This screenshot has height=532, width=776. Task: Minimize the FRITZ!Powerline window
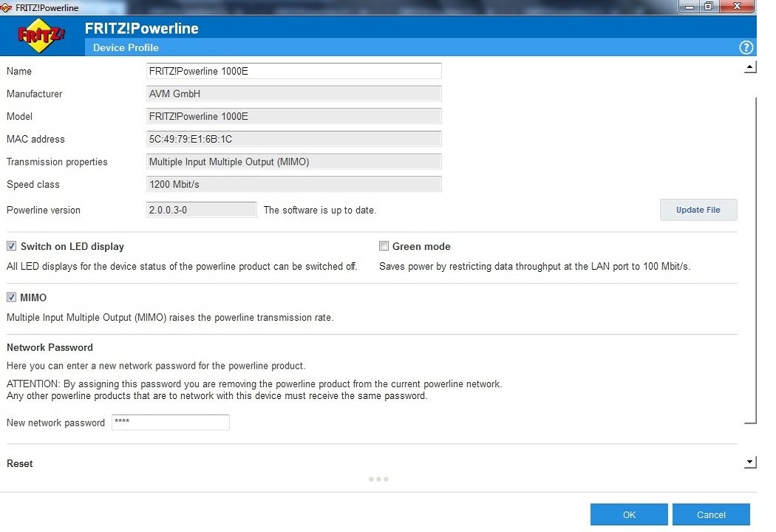point(689,7)
